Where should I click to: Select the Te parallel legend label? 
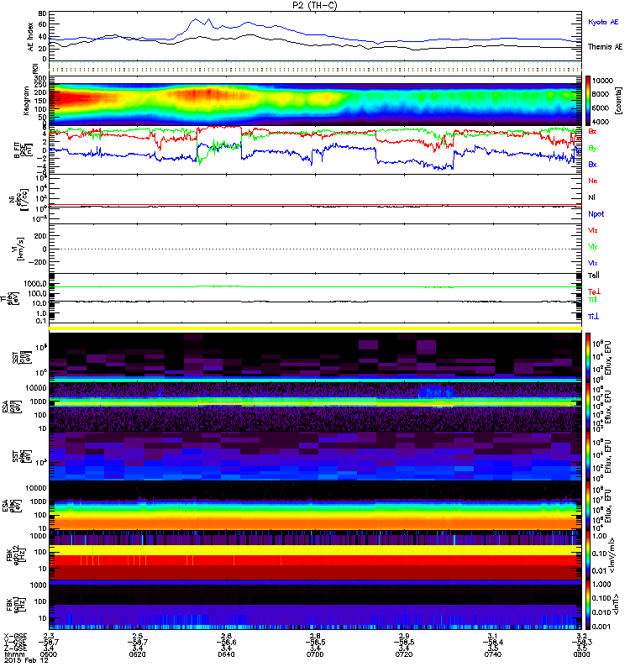coord(594,276)
